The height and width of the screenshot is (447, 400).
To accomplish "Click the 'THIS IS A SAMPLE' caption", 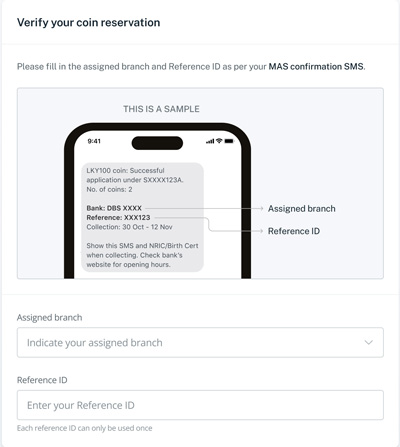I will point(161,109).
